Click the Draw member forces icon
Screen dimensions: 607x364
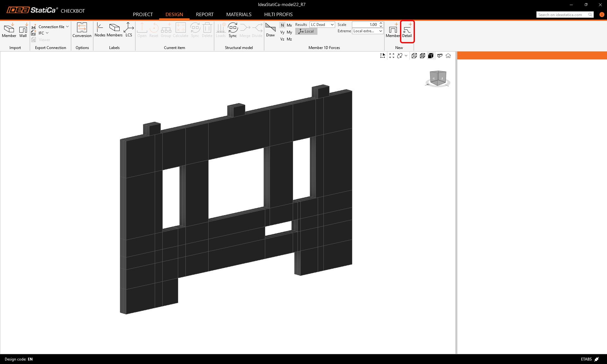[x=270, y=30]
